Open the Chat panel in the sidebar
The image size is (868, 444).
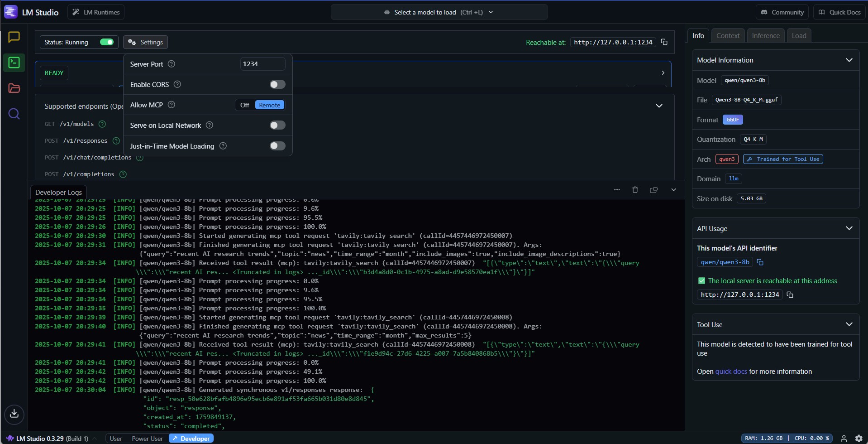tap(14, 37)
